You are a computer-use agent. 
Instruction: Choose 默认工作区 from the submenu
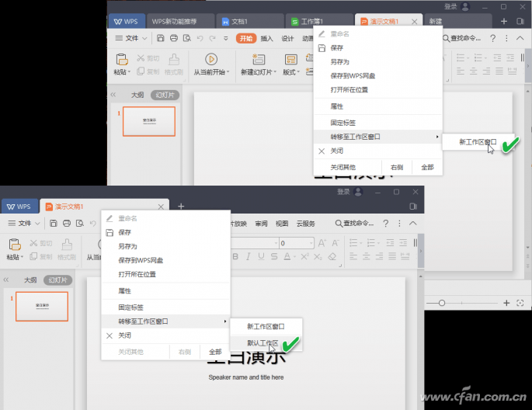[x=263, y=342]
